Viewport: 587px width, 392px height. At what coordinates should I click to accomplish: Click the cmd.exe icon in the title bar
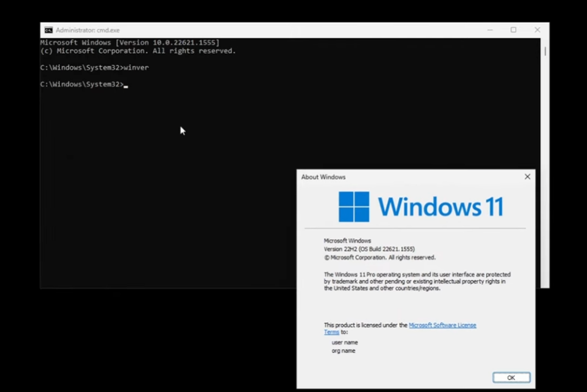[x=49, y=30]
